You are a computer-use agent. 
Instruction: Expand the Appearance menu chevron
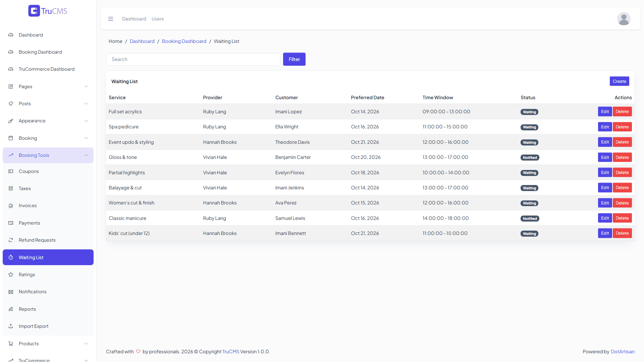click(x=86, y=121)
